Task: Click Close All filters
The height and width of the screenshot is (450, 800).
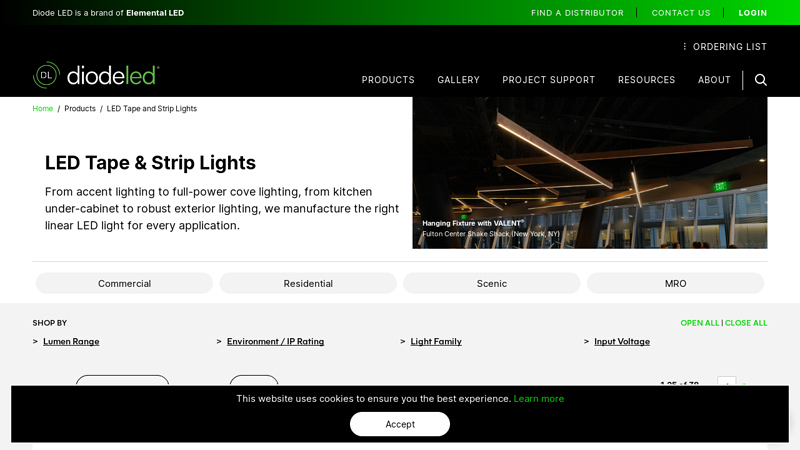Action: point(746,323)
